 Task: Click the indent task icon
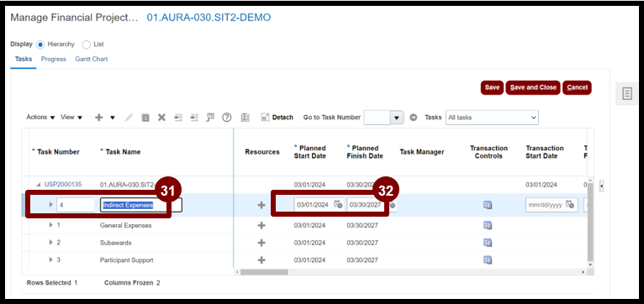[x=194, y=118]
